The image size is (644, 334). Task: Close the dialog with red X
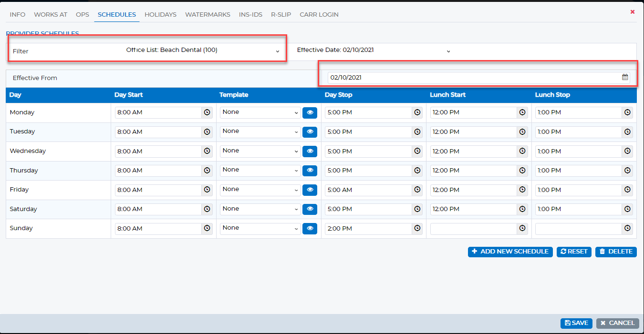click(x=633, y=12)
